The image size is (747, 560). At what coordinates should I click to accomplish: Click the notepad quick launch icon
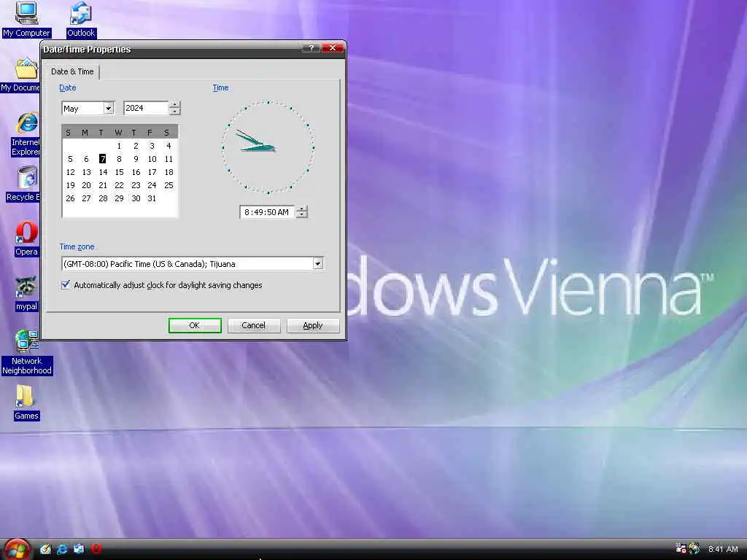click(x=45, y=549)
